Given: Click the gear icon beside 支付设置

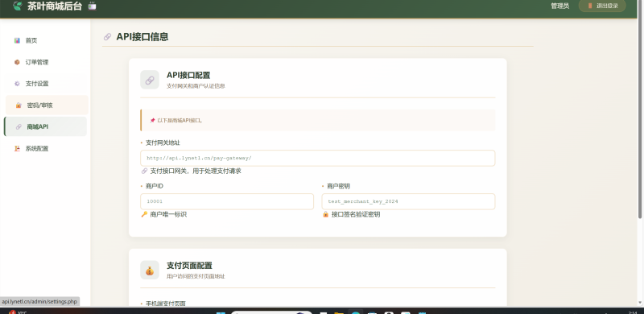Looking at the screenshot, I should coord(17,84).
